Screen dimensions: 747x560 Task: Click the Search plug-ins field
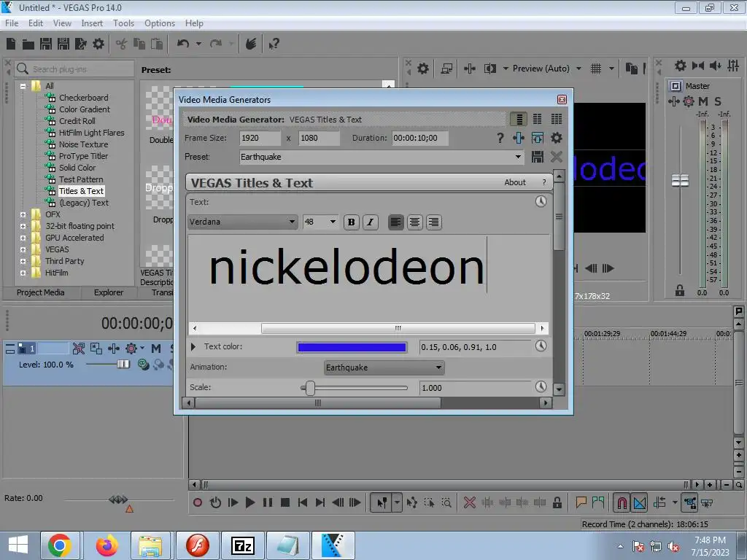coord(74,69)
